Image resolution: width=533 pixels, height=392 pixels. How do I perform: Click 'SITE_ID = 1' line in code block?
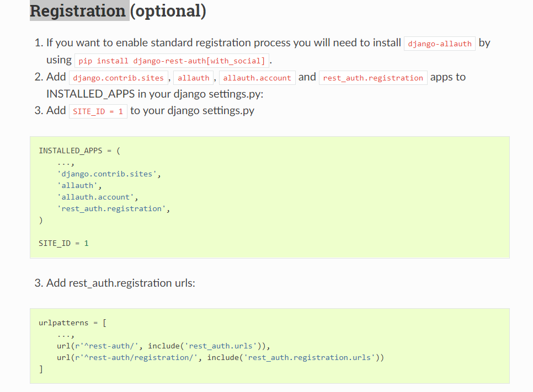coord(63,243)
